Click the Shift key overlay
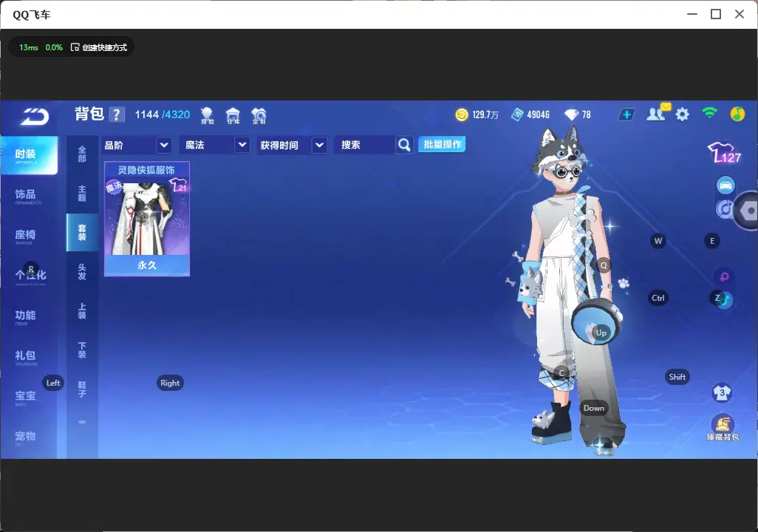The height and width of the screenshot is (532, 758). click(677, 377)
